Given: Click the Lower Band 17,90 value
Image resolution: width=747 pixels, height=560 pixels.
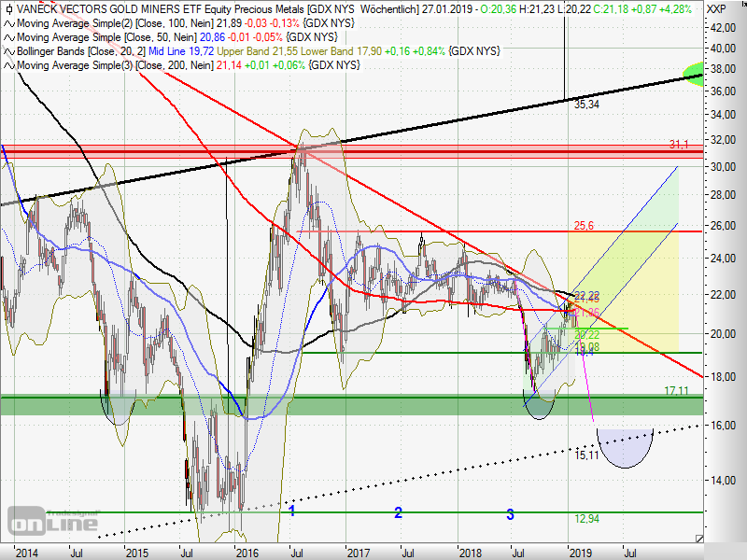Looking at the screenshot, I should click(x=341, y=51).
